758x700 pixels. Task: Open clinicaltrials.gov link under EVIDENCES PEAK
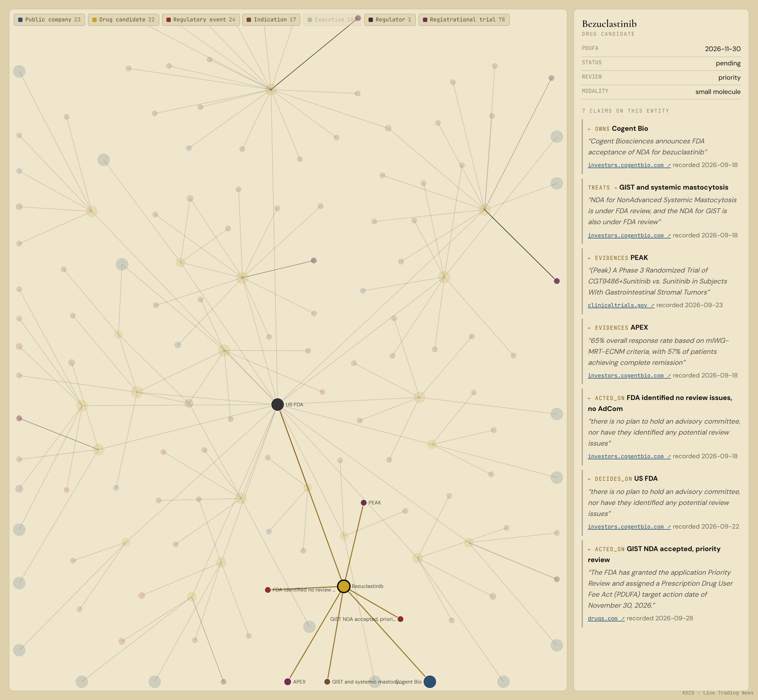coord(621,305)
